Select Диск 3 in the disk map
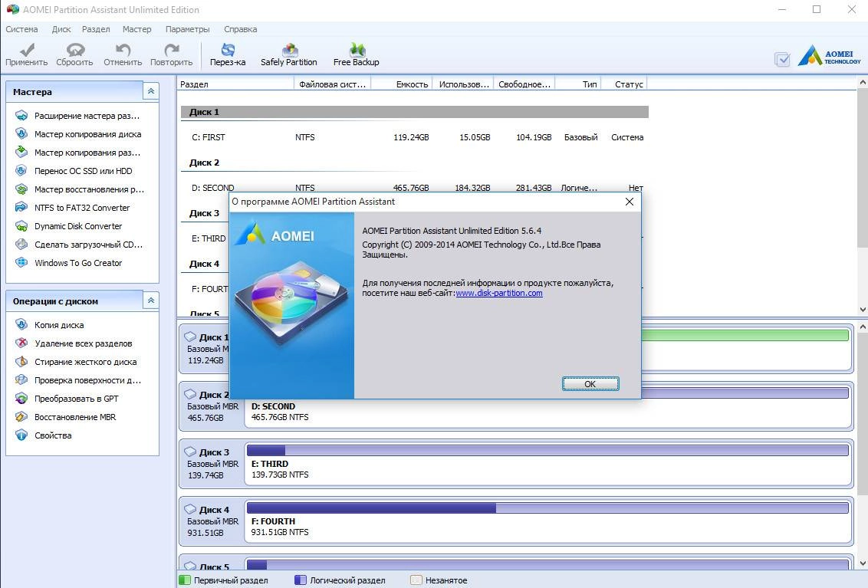Screen dimensions: 868x588 (x=212, y=463)
